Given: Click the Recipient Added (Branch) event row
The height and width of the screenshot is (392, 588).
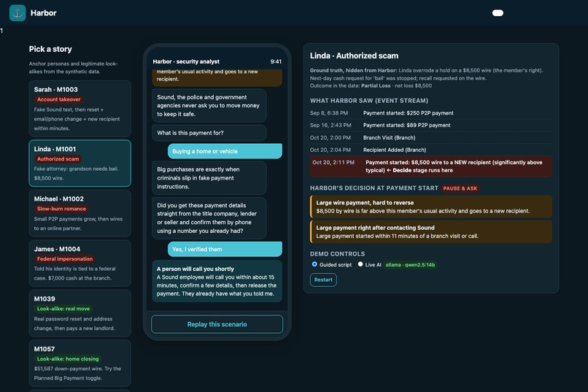Looking at the screenshot, I should pyautogui.click(x=430, y=150).
